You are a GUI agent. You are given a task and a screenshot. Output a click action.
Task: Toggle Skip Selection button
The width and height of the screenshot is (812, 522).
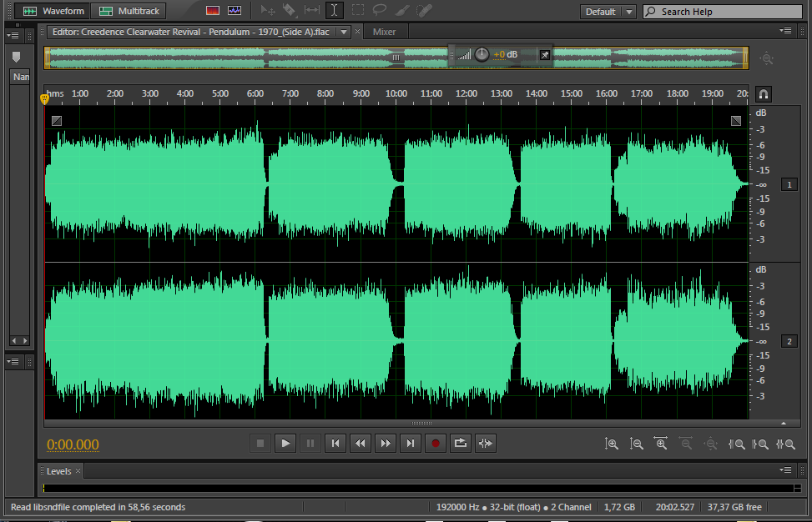coord(485,444)
